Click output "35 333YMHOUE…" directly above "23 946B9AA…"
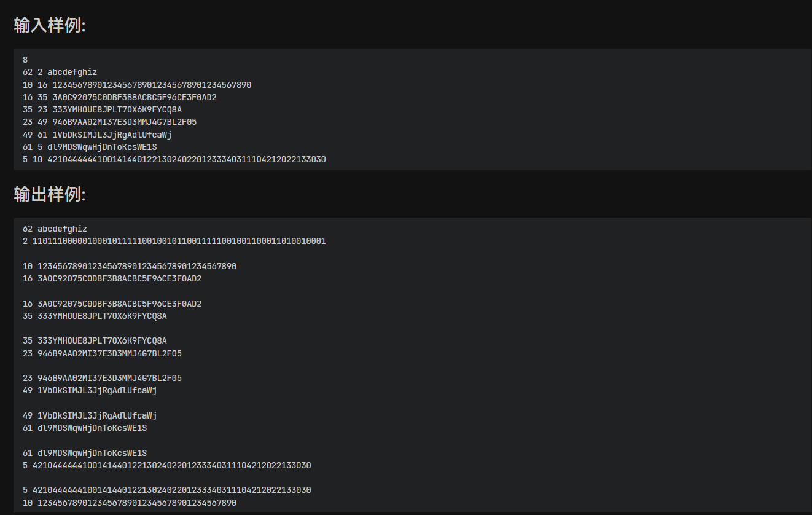The image size is (812, 515). point(95,340)
